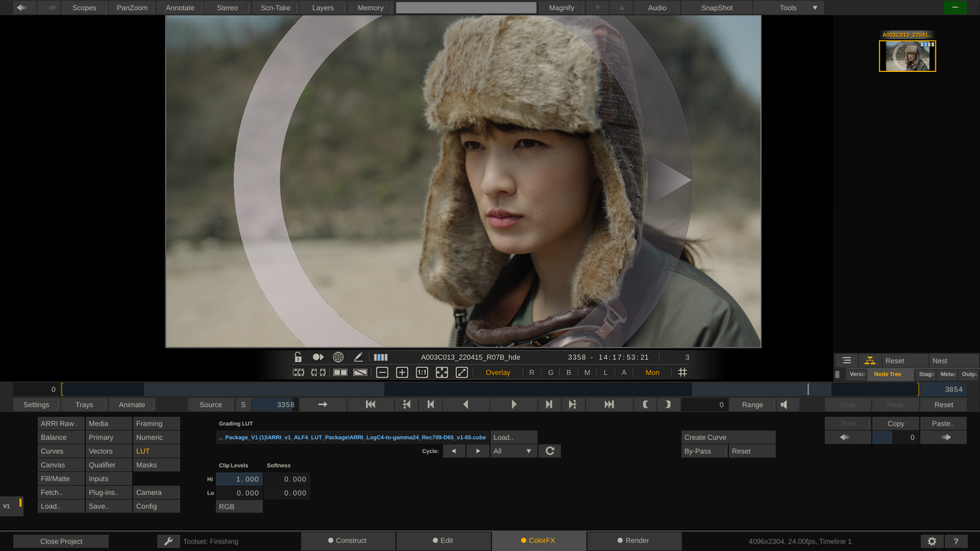Toggle the B blue channel view
This screenshot has height=551, width=980.
point(569,373)
